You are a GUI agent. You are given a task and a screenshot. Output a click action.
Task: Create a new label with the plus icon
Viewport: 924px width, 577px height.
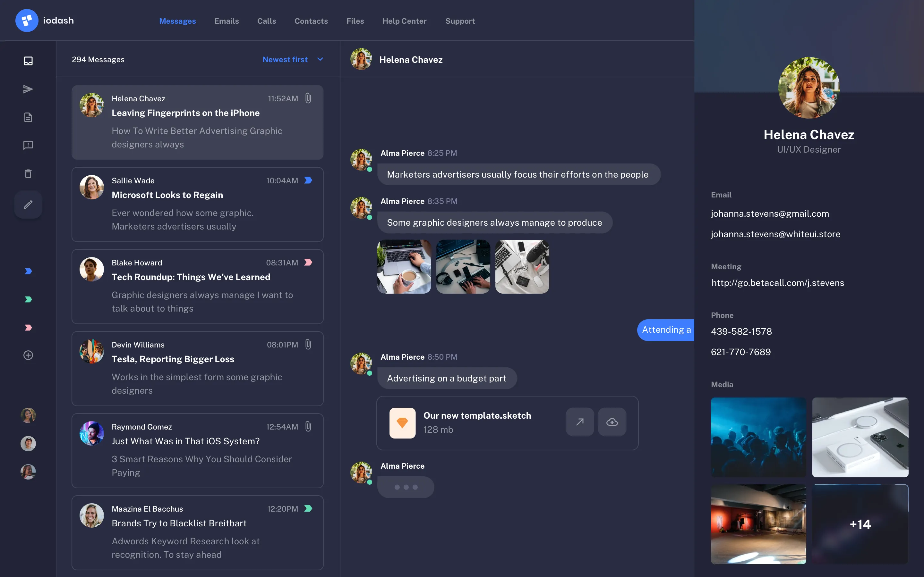pos(28,355)
